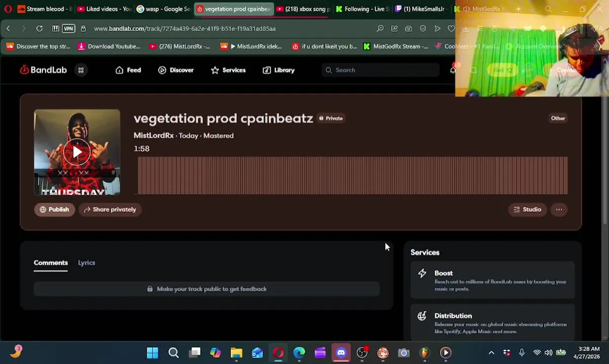Switch to the Stream bleood browser tab
The height and width of the screenshot is (364, 609).
[45, 9]
